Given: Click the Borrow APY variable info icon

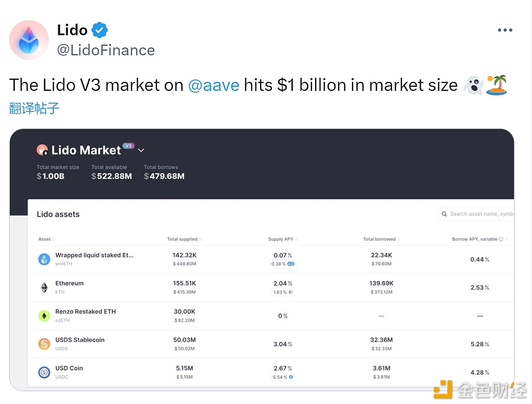Looking at the screenshot, I should point(501,239).
